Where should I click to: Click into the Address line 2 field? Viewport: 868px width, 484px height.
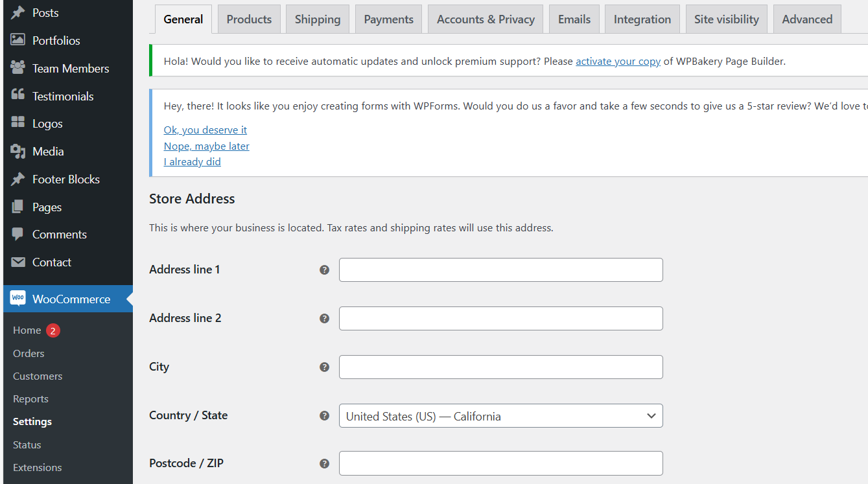pos(500,319)
